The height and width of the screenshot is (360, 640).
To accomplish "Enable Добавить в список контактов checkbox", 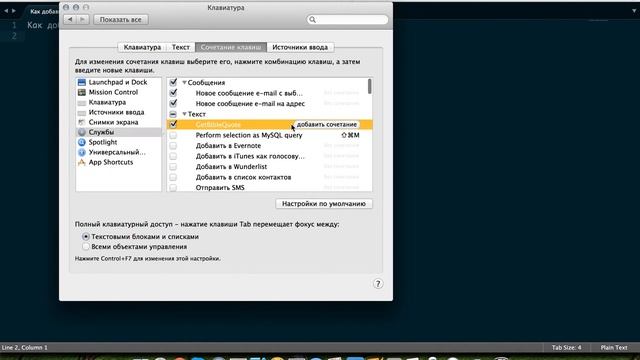I will [x=173, y=177].
